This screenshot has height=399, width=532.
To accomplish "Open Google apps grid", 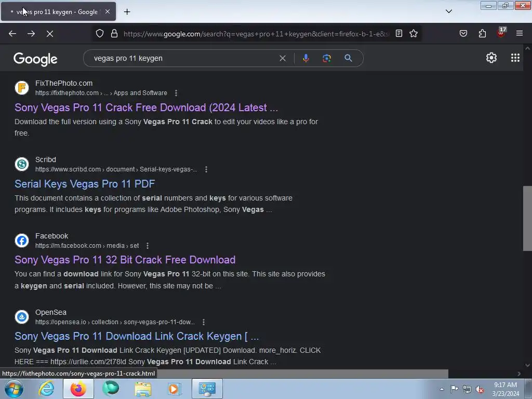I will 515,58.
